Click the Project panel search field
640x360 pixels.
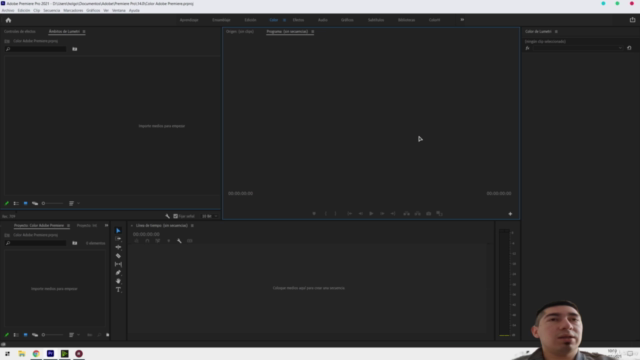[36, 243]
